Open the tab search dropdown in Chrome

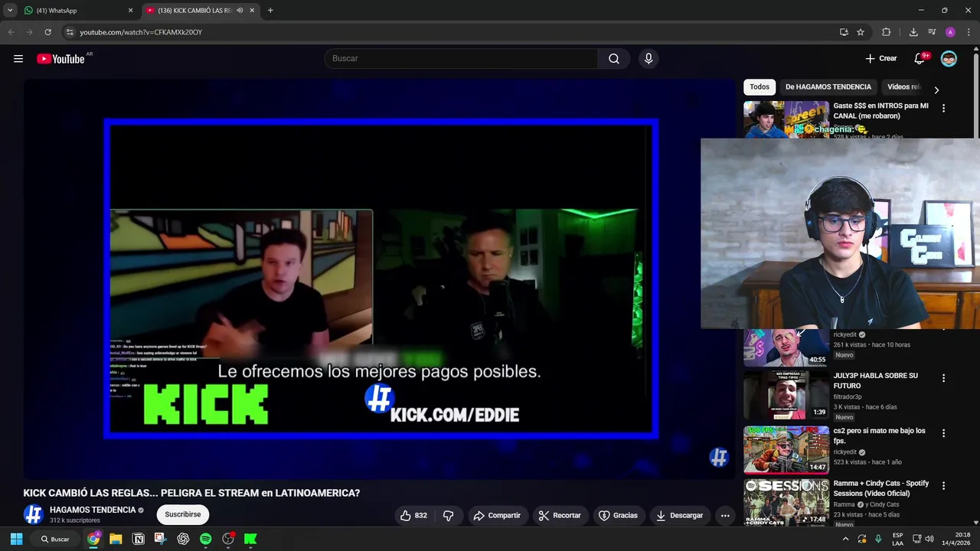point(10,11)
